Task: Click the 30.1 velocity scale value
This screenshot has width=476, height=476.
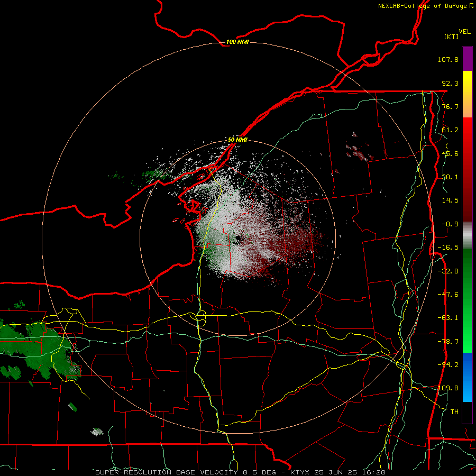Action: tap(450, 177)
